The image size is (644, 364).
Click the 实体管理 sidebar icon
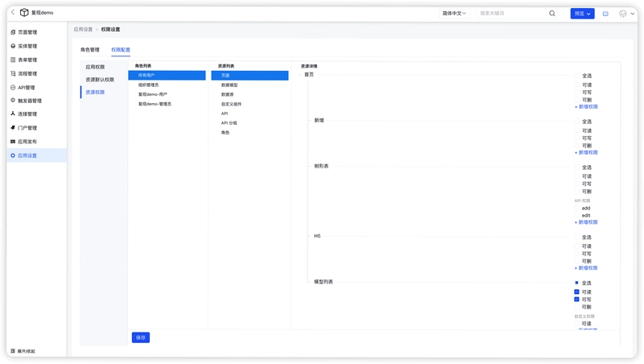[13, 46]
